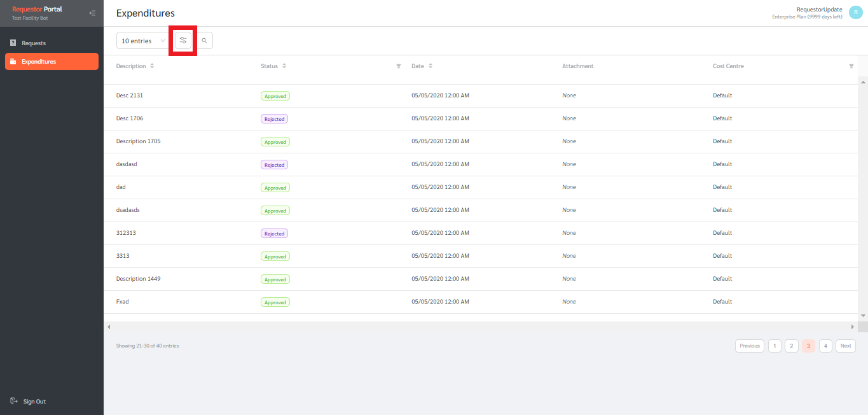This screenshot has width=868, height=415.
Task: Select row Description 1705
Action: (481, 141)
